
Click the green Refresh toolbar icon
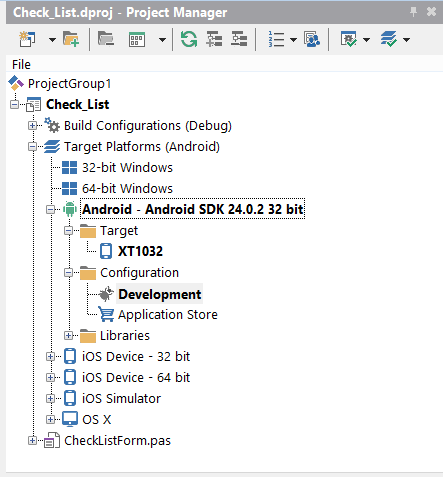189,39
